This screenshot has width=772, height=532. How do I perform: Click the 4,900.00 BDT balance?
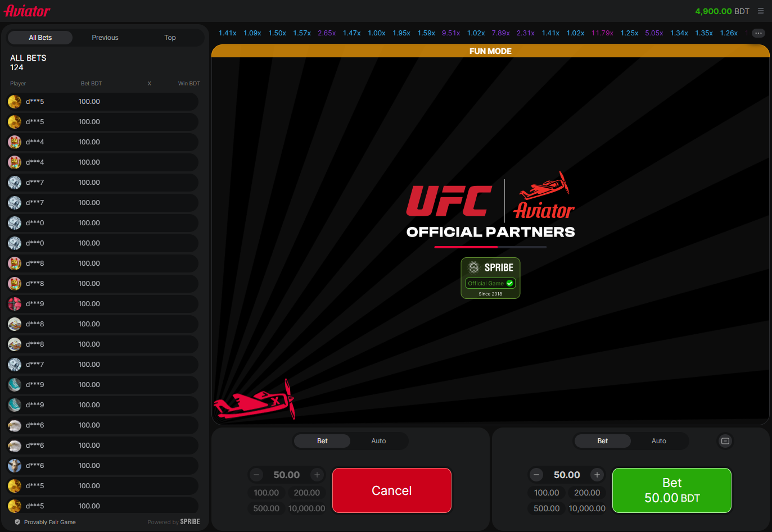coord(722,11)
